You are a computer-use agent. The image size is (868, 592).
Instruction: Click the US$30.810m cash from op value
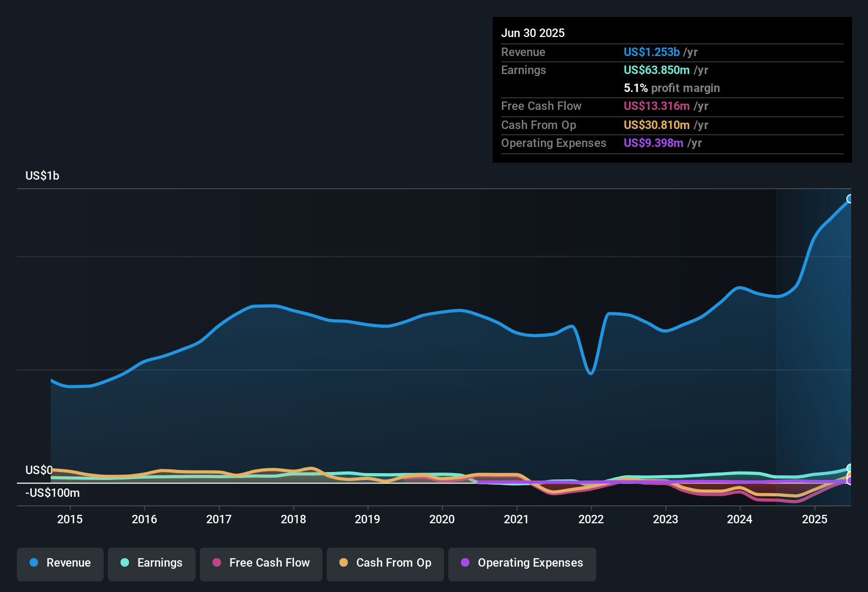tap(657, 125)
